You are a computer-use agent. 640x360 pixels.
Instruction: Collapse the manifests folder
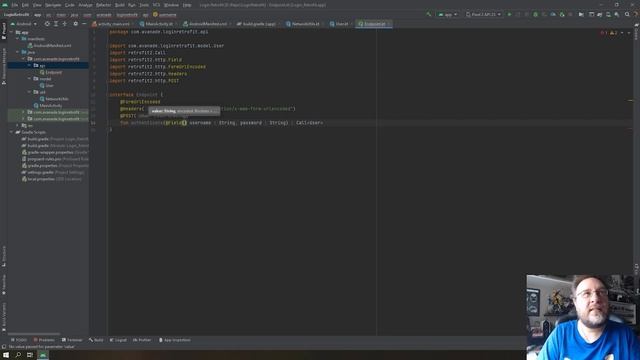18,39
